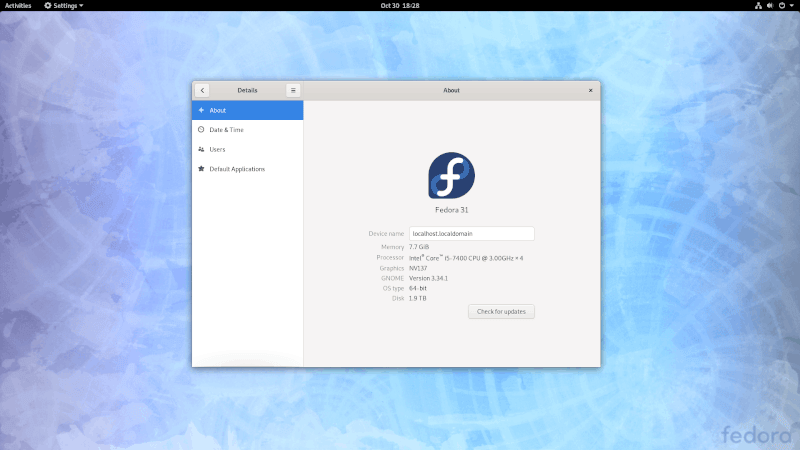The height and width of the screenshot is (450, 800).
Task: Go to the Users panel
Action: coord(247,149)
